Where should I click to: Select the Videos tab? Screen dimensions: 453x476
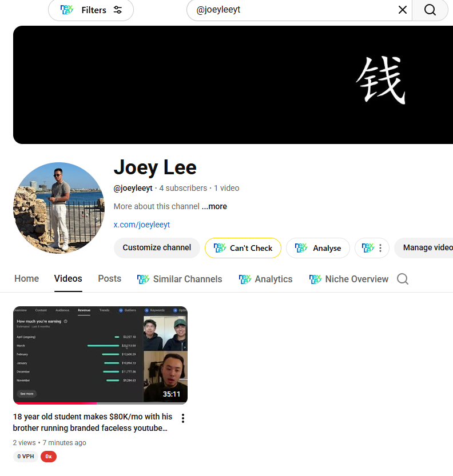pyautogui.click(x=68, y=279)
